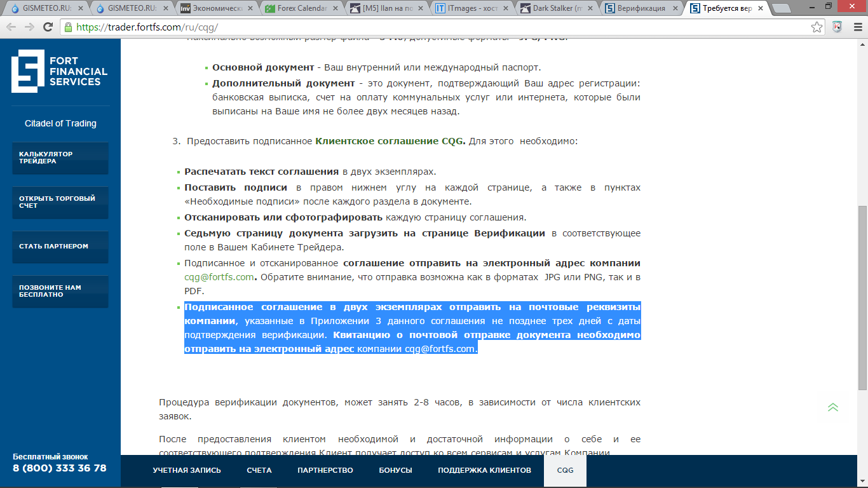The image size is (868, 488).
Task: Go back to the previous page
Action: 12,27
